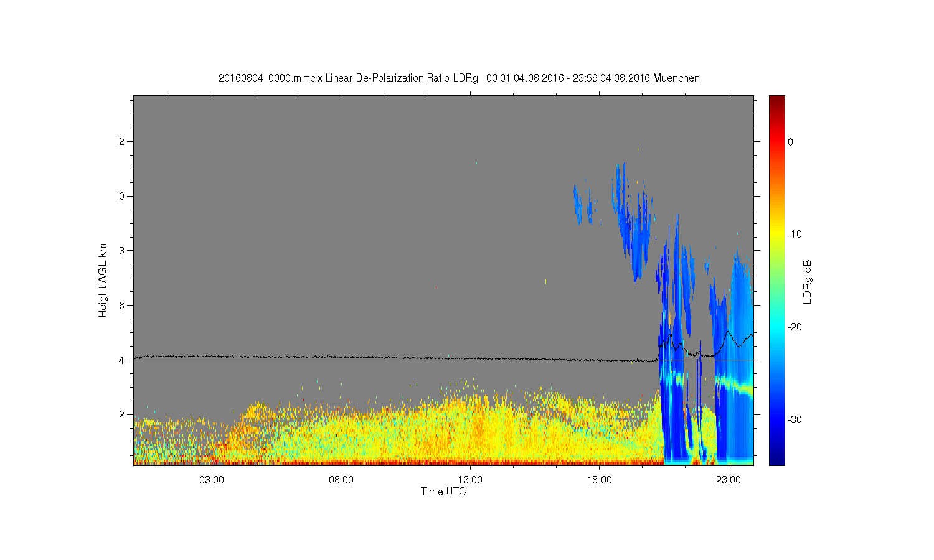
Task: Click the colorbar value -10
Action: click(x=795, y=235)
